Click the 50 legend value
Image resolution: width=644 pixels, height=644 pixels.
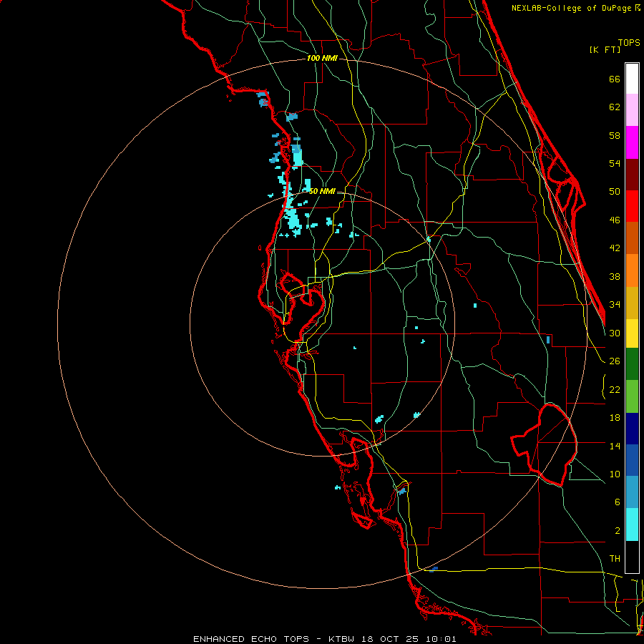615,192
